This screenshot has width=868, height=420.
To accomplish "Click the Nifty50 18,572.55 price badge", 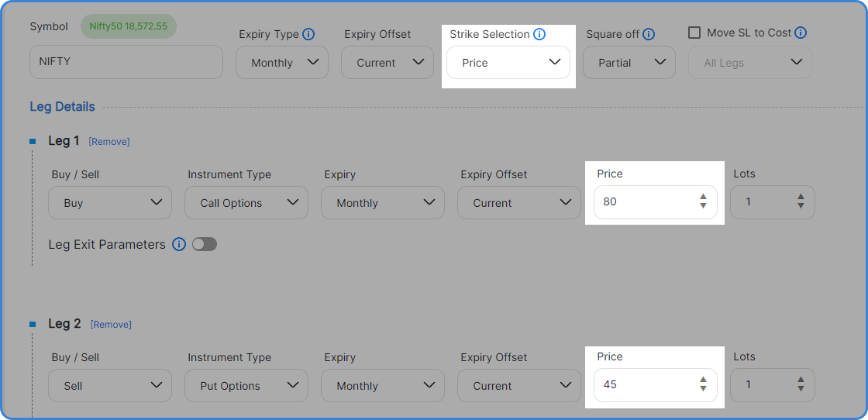I will coord(129,26).
